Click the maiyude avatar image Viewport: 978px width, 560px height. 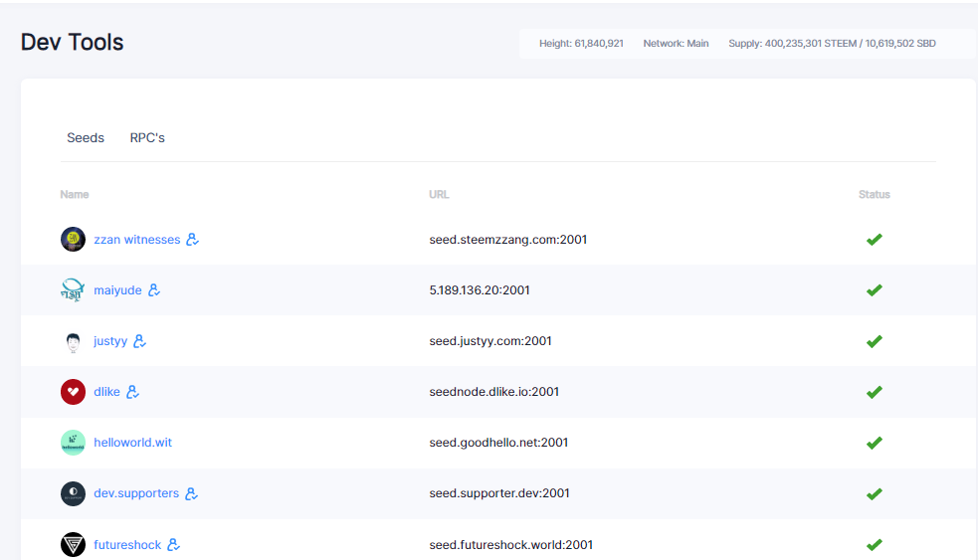(73, 290)
